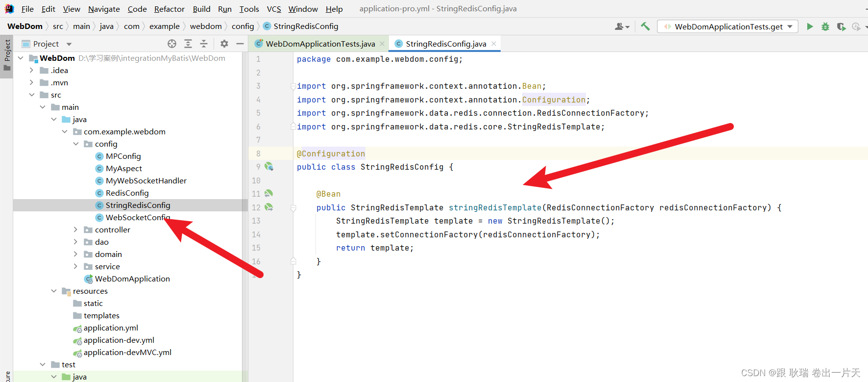This screenshot has height=382, width=868.
Task: Open the File menu
Action: tap(27, 9)
